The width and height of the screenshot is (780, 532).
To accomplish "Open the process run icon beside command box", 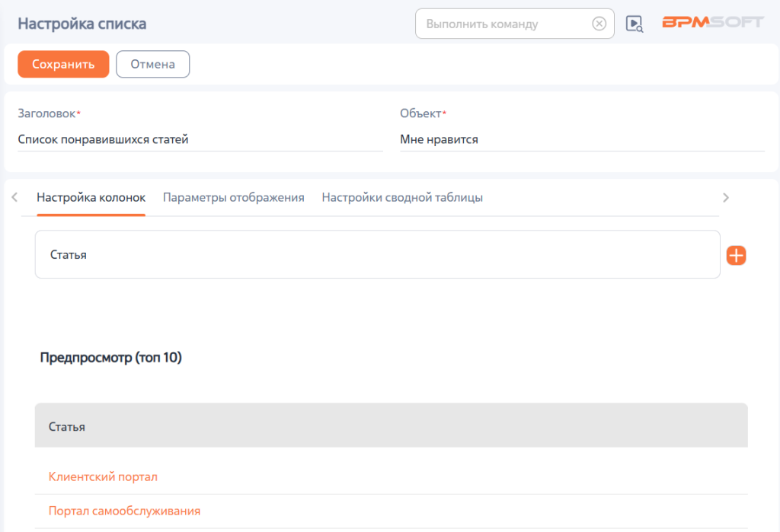I will pos(635,24).
